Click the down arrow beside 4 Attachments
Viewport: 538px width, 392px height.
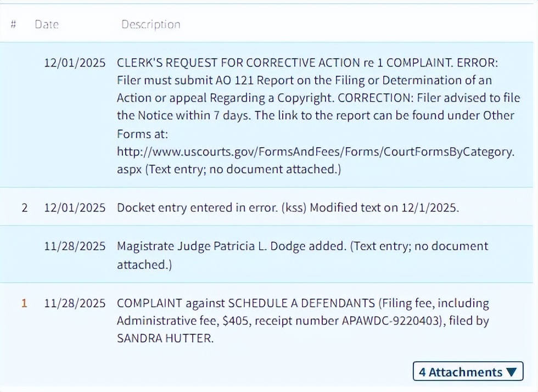(511, 372)
